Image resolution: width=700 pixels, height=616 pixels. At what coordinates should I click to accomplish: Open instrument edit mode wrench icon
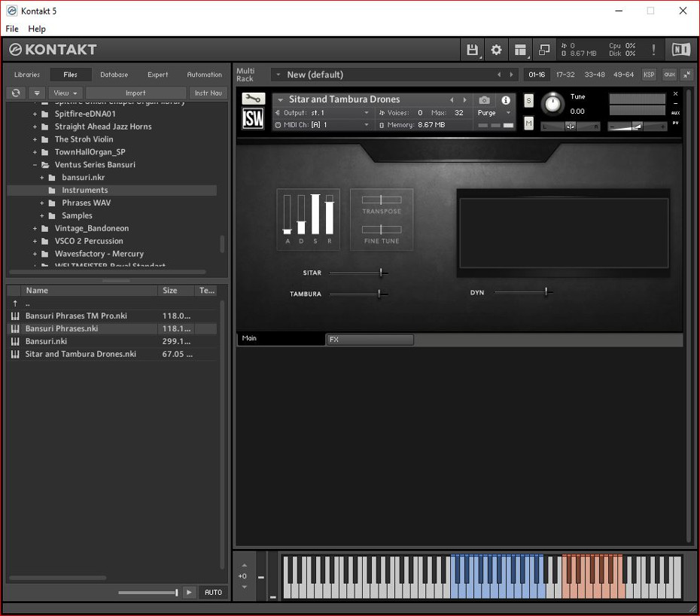pos(253,99)
